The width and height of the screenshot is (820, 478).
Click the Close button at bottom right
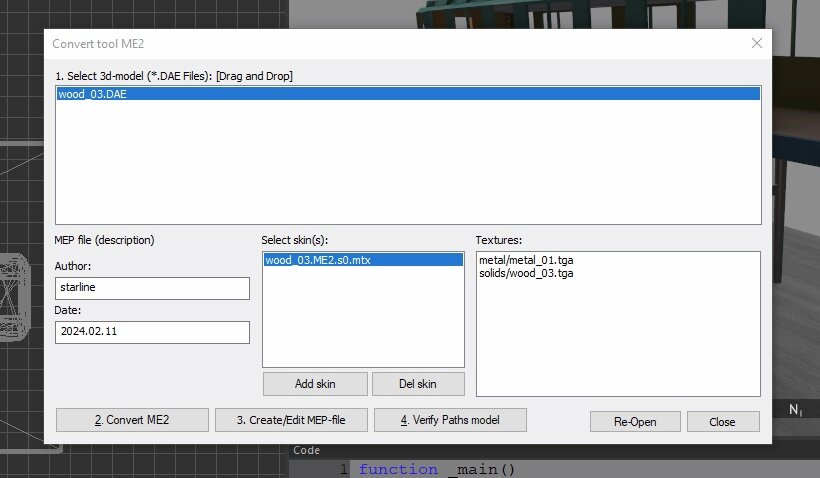point(722,422)
